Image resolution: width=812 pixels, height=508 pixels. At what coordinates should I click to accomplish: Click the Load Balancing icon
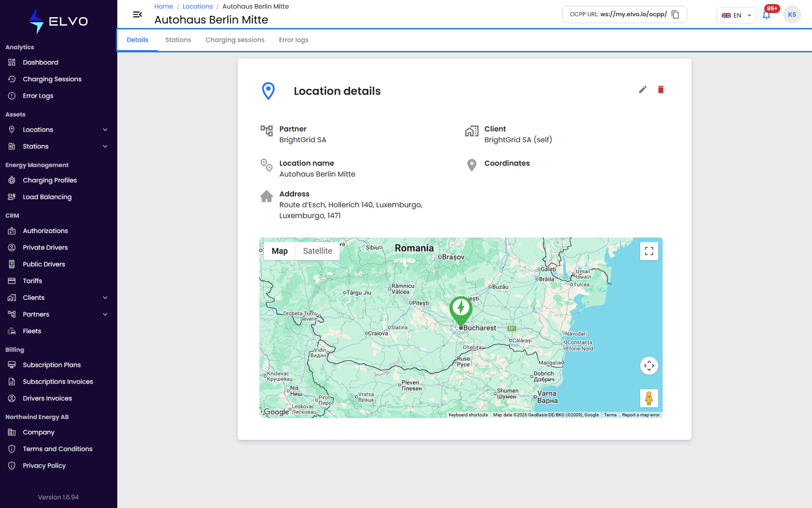pyautogui.click(x=12, y=197)
